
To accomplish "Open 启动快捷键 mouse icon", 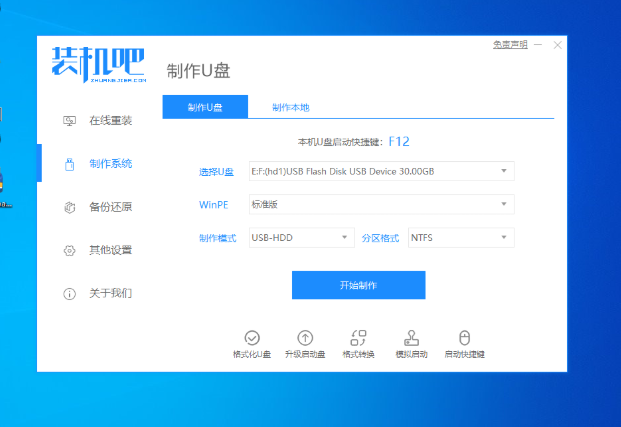I will point(463,338).
